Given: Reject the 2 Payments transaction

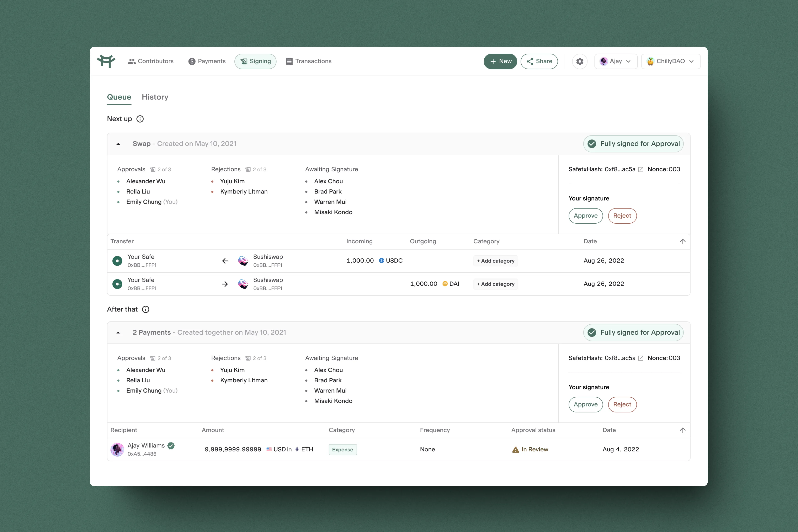Looking at the screenshot, I should tap(622, 404).
